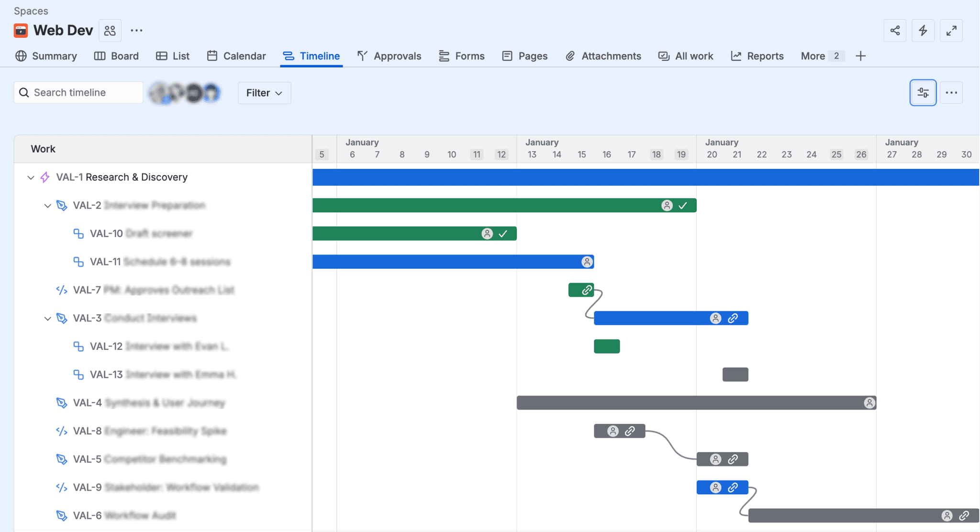Image resolution: width=980 pixels, height=532 pixels.
Task: Open timeline more options ellipsis button
Action: (x=951, y=93)
